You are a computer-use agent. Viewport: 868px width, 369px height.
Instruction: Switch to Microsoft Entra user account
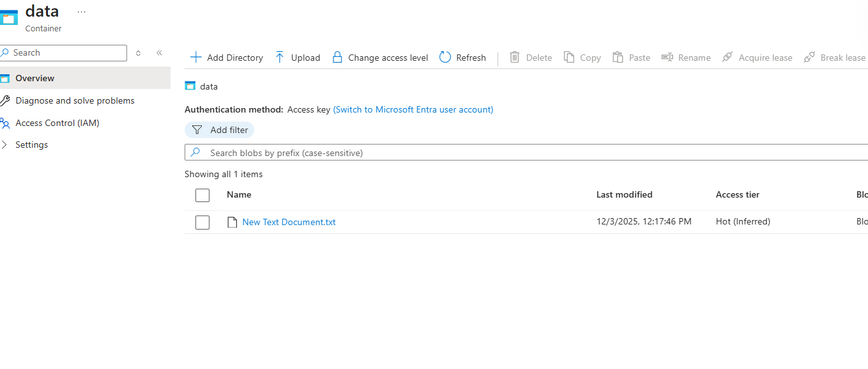(x=413, y=109)
